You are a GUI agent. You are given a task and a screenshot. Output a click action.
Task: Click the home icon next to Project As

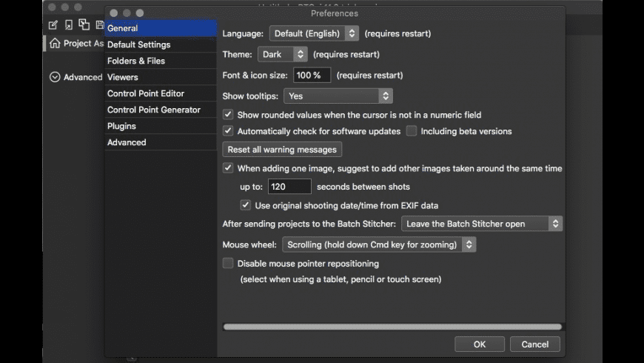pyautogui.click(x=55, y=43)
